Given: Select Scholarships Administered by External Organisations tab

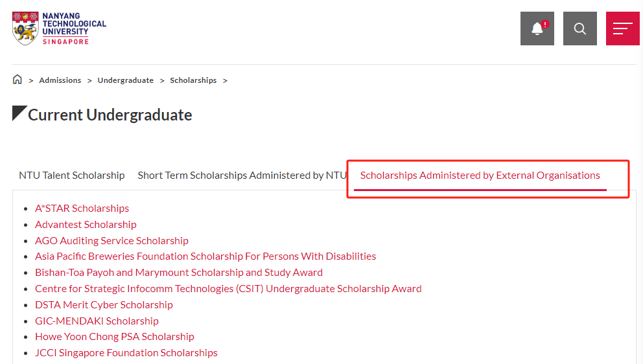Looking at the screenshot, I should click(480, 176).
